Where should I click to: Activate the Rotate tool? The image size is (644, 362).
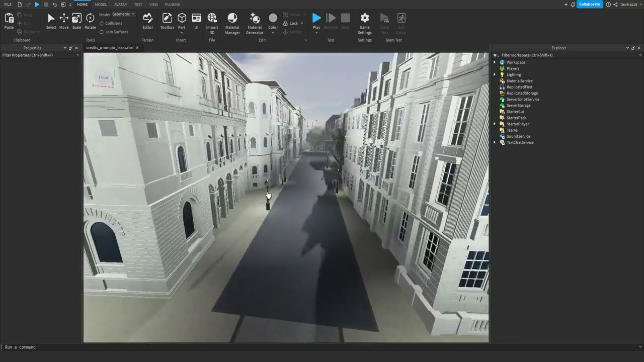click(90, 21)
